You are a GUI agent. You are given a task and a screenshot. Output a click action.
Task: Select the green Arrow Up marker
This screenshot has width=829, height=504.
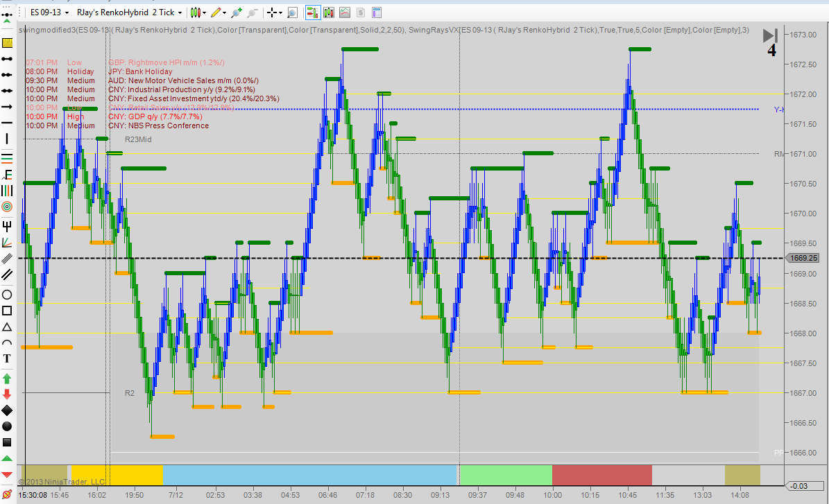pos(7,379)
